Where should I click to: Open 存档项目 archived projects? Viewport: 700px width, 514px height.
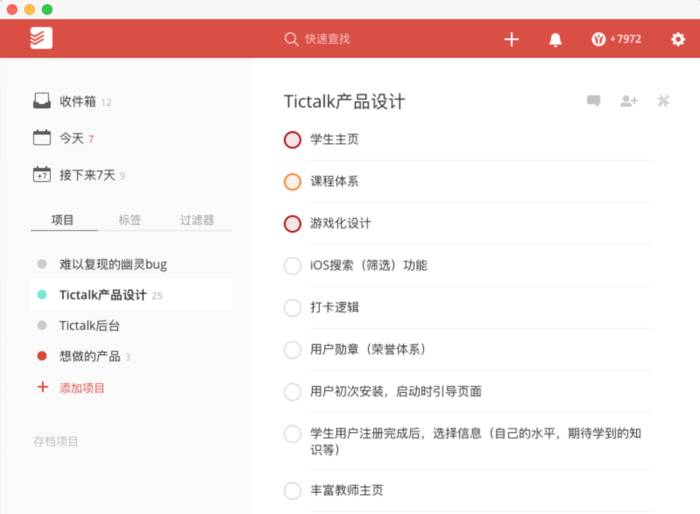[x=55, y=441]
